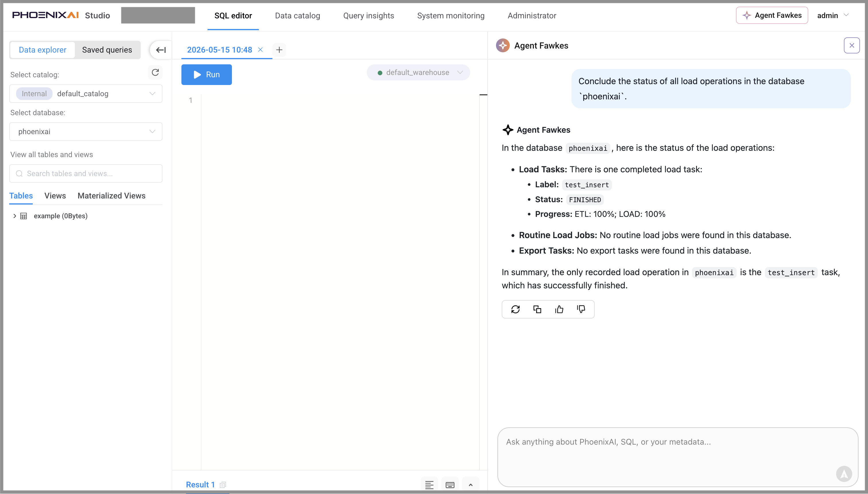
Task: Click the test_insert label code
Action: pos(587,185)
